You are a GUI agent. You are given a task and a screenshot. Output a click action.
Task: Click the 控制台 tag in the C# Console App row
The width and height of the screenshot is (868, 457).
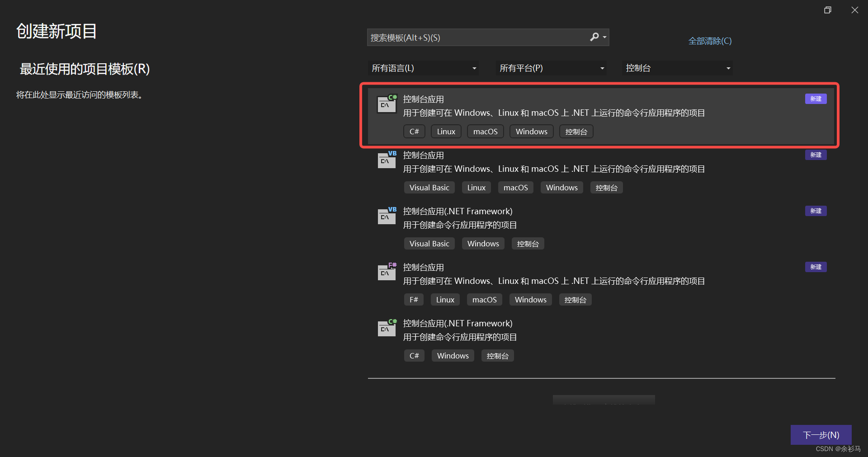point(576,132)
